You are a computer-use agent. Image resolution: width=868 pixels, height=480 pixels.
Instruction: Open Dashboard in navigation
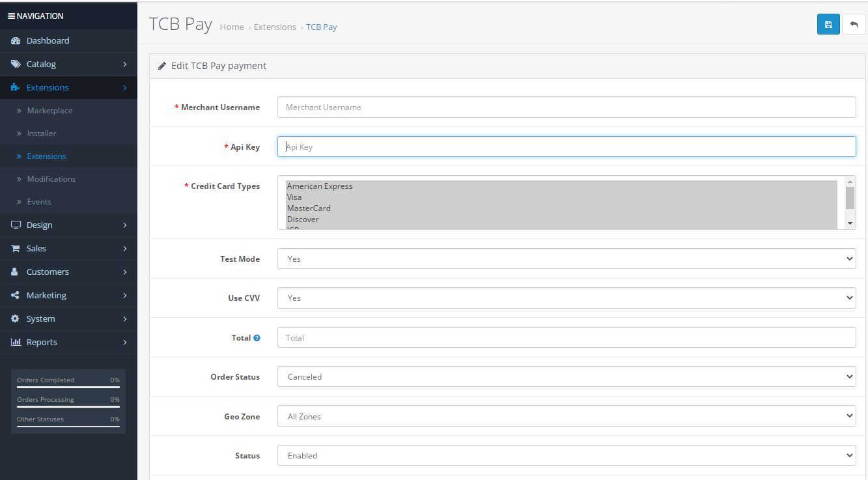tap(68, 40)
